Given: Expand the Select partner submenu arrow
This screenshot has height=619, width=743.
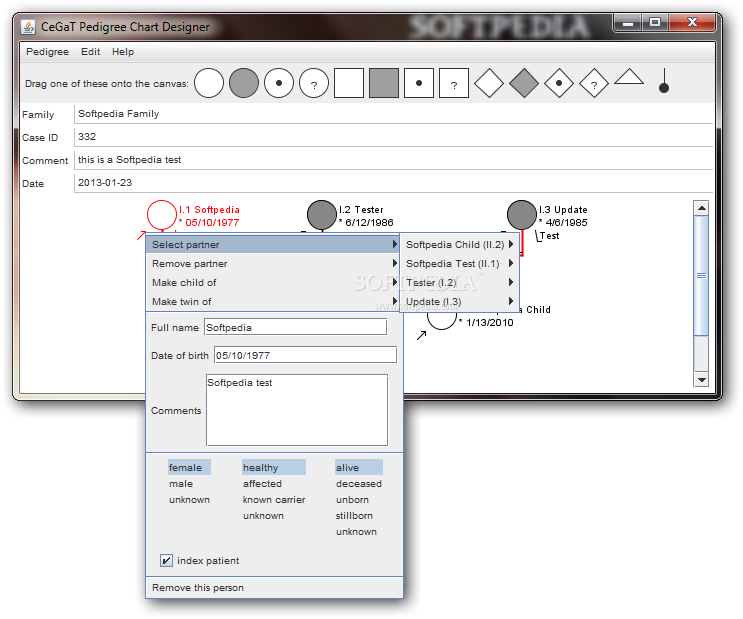Looking at the screenshot, I should [394, 244].
